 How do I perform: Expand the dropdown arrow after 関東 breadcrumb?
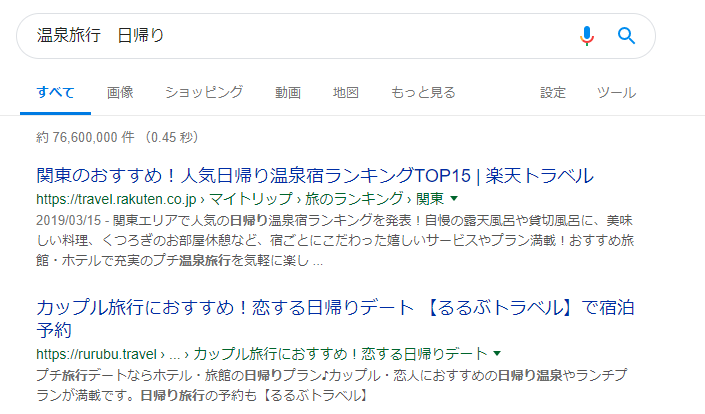pyautogui.click(x=454, y=198)
